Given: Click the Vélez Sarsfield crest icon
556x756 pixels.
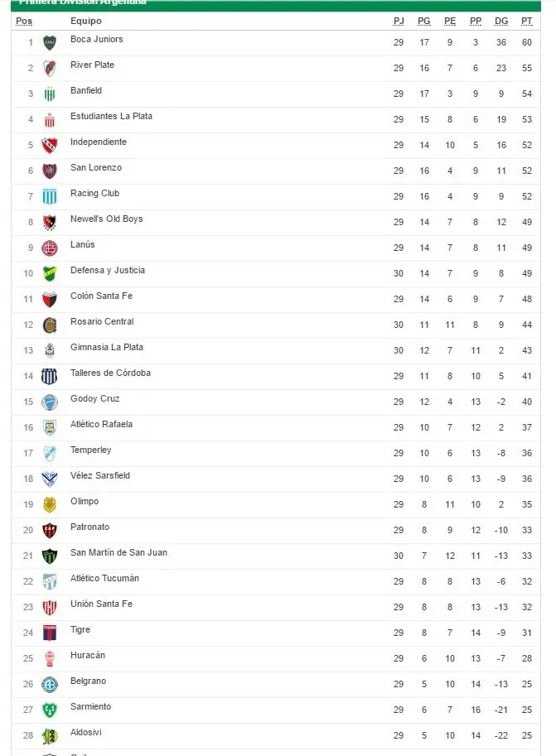Looking at the screenshot, I should click(50, 479).
